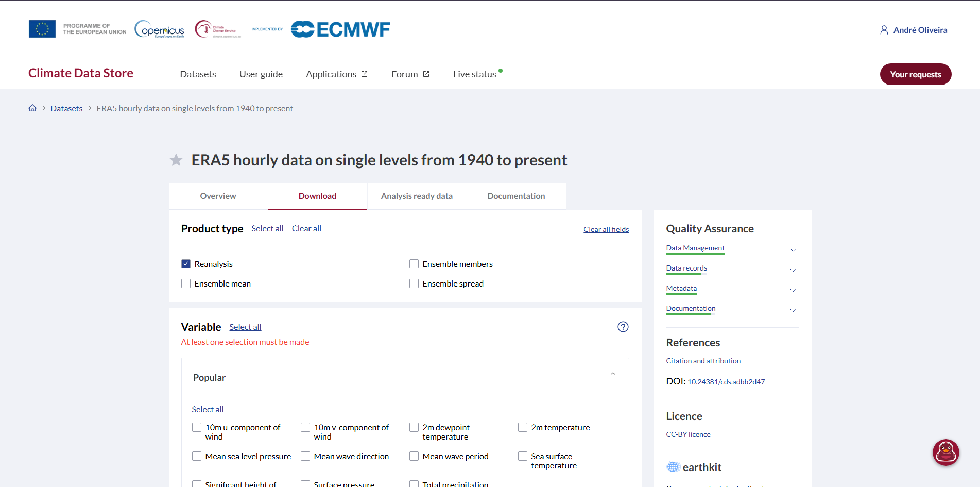Enable Mean wave period checkbox
Viewport: 980px width, 487px height.
414,456
